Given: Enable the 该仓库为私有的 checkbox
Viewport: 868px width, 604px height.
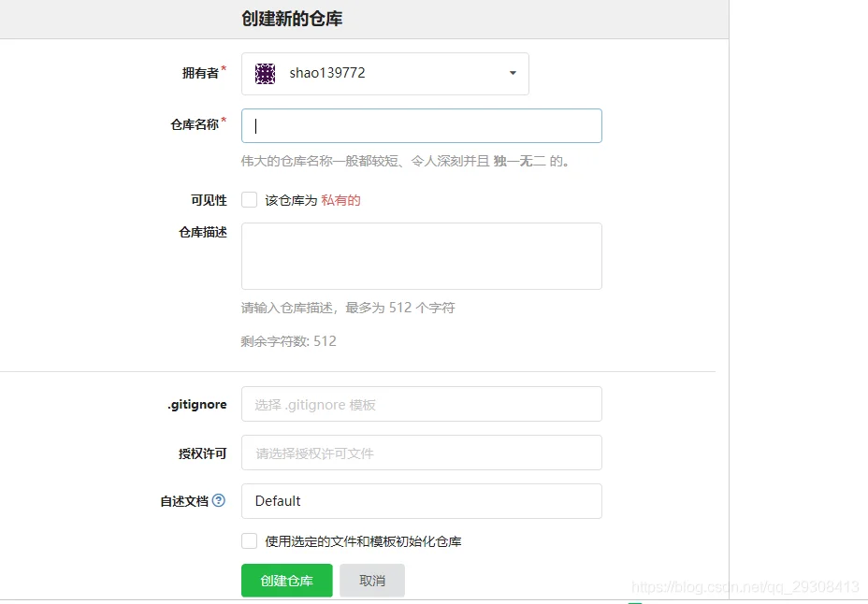Looking at the screenshot, I should pos(249,200).
